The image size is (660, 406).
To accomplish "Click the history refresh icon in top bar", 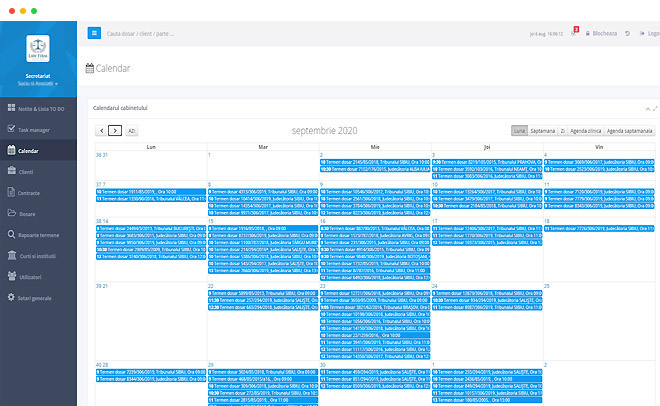I will coord(627,32).
